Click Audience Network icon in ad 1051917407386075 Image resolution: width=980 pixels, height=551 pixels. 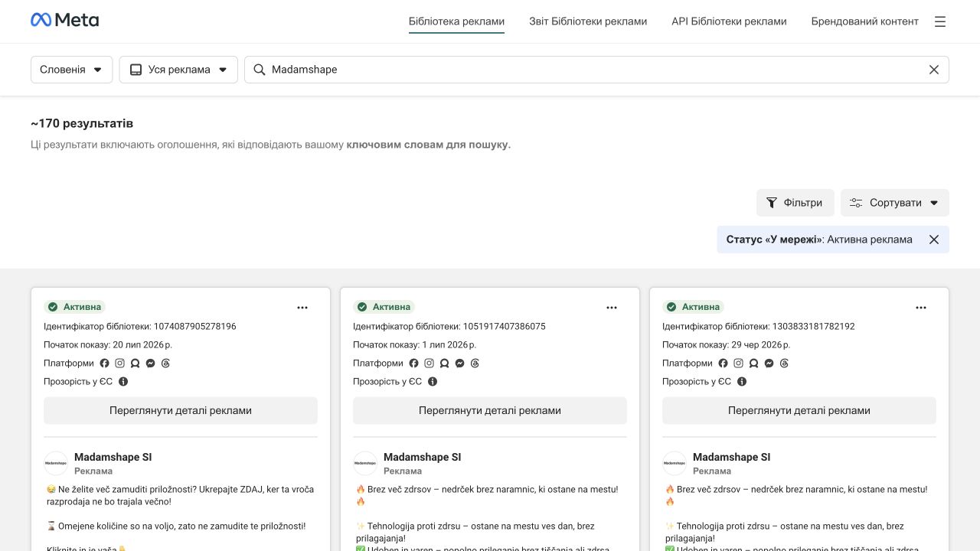tap(445, 364)
